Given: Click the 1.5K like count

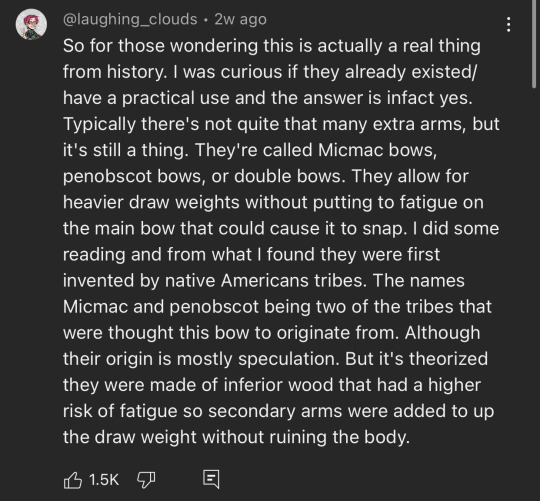Looking at the screenshot, I should pyautogui.click(x=104, y=480).
